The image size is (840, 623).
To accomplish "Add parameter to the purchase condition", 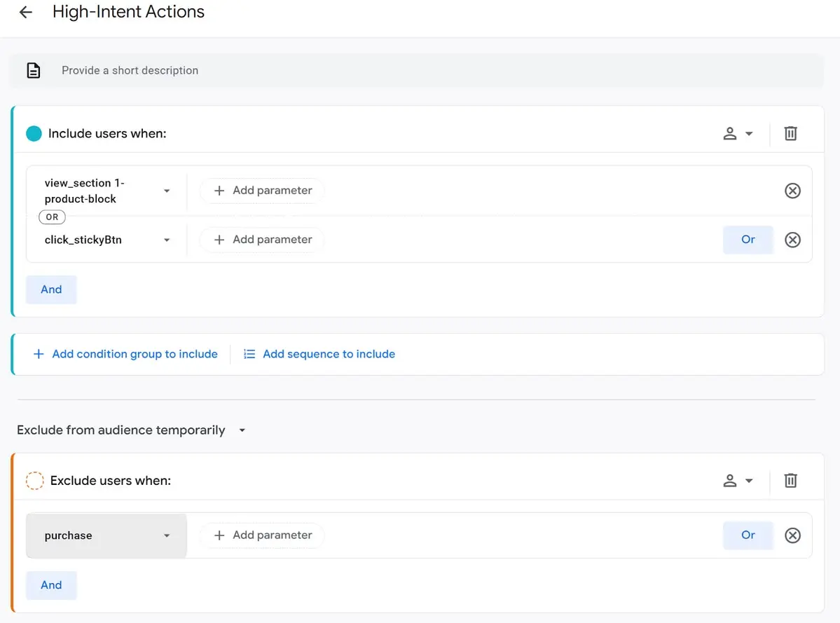I will pos(263,535).
